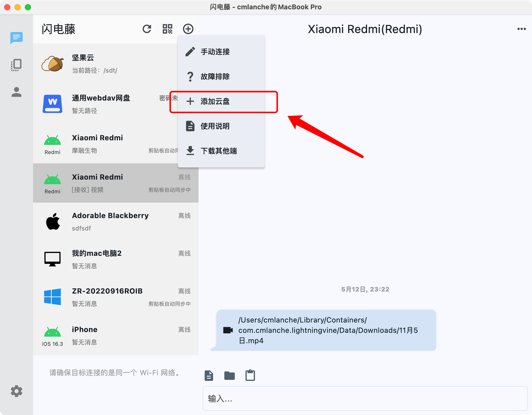Focus the 输入 message text field
The image size is (532, 415).
pyautogui.click(x=364, y=398)
